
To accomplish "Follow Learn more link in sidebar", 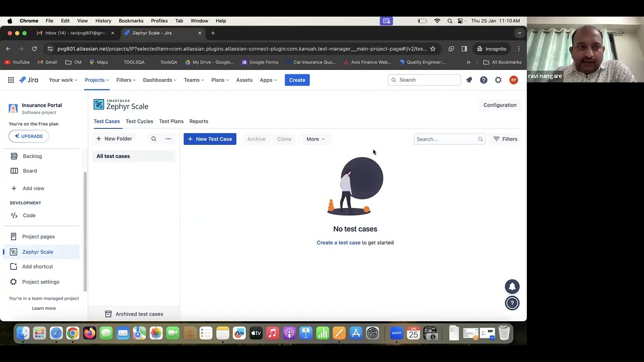I will 44,308.
